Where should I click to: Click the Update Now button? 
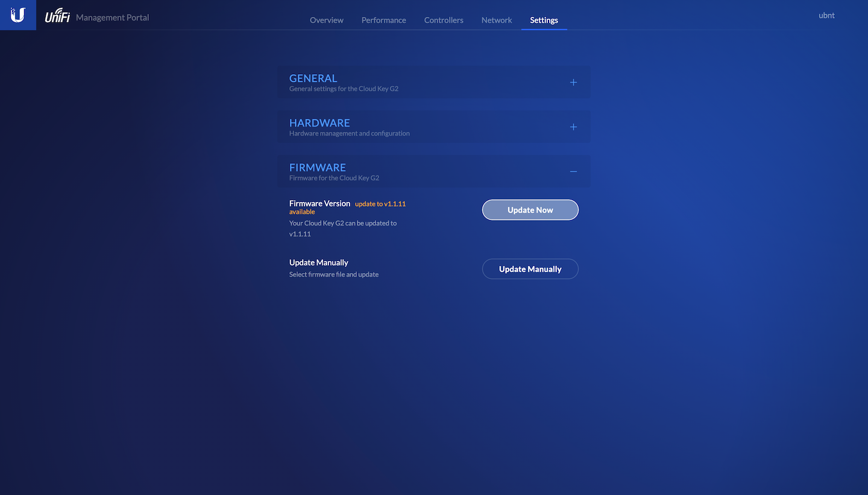(x=530, y=210)
